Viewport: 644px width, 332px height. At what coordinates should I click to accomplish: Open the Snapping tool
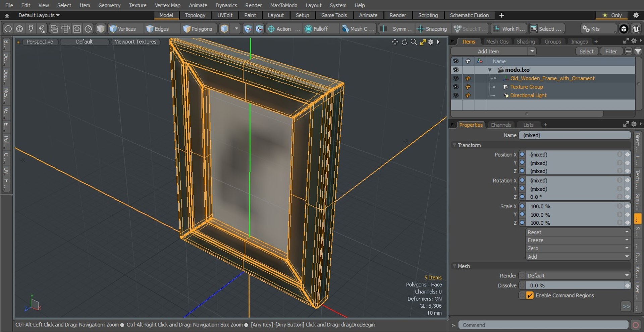[x=432, y=29]
